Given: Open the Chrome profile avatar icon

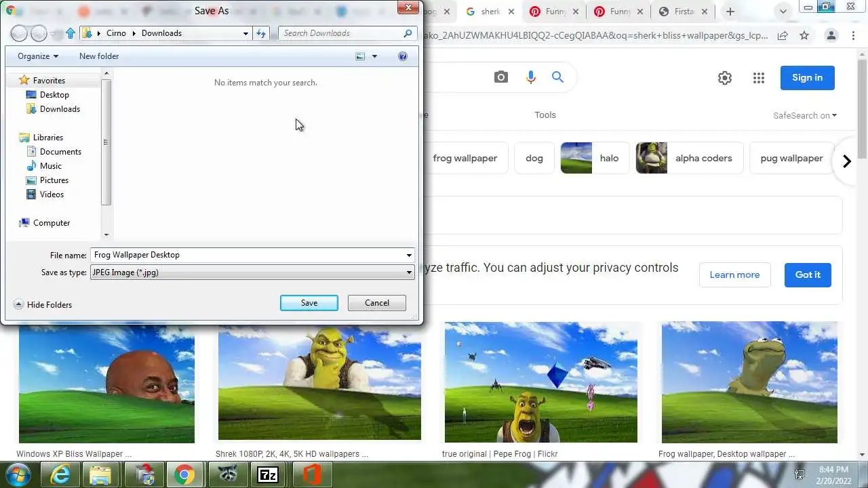Looking at the screenshot, I should (831, 36).
